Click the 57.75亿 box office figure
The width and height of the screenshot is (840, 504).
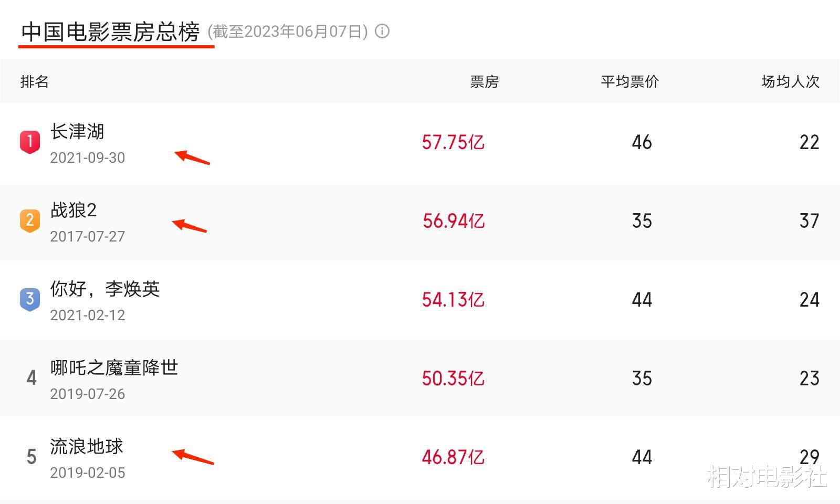click(x=453, y=142)
